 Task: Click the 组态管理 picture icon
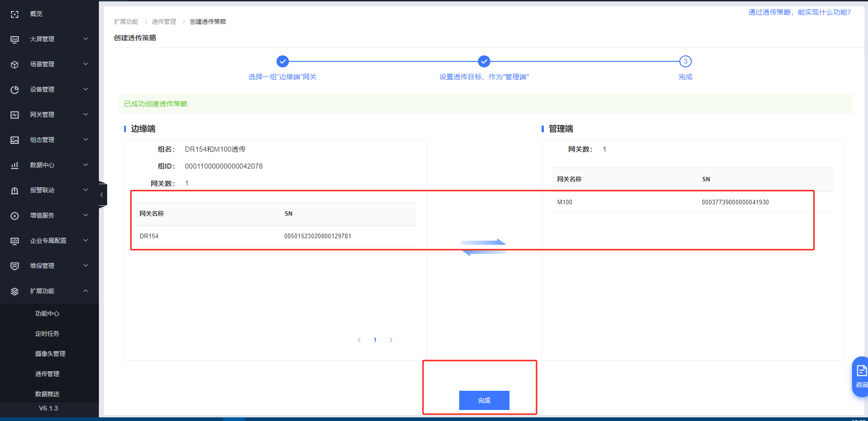pyautogui.click(x=15, y=140)
